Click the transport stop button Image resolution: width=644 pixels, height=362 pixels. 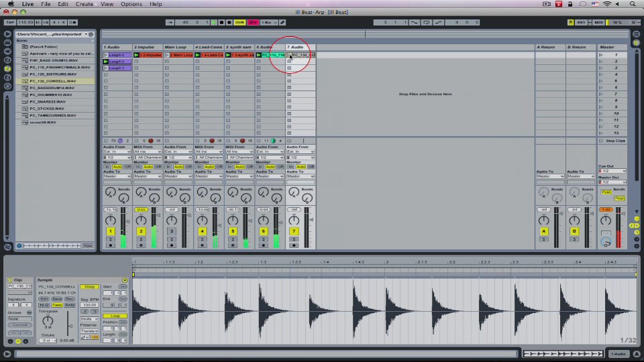[x=221, y=22]
